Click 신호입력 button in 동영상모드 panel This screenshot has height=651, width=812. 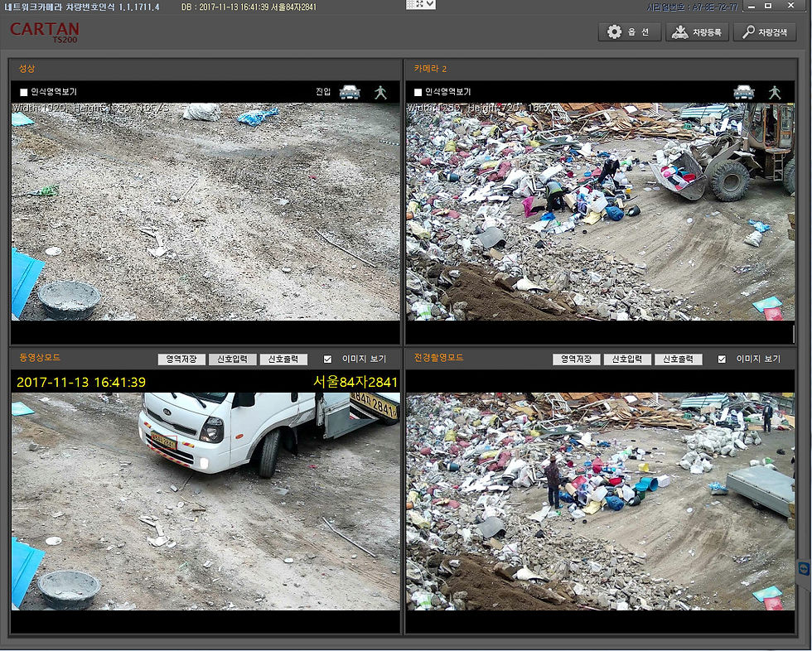(232, 359)
